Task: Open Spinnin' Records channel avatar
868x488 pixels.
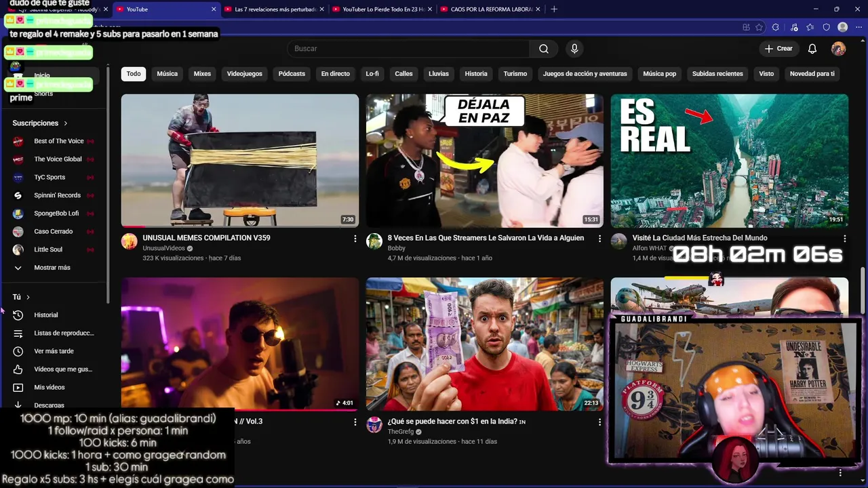Action: coord(18,195)
